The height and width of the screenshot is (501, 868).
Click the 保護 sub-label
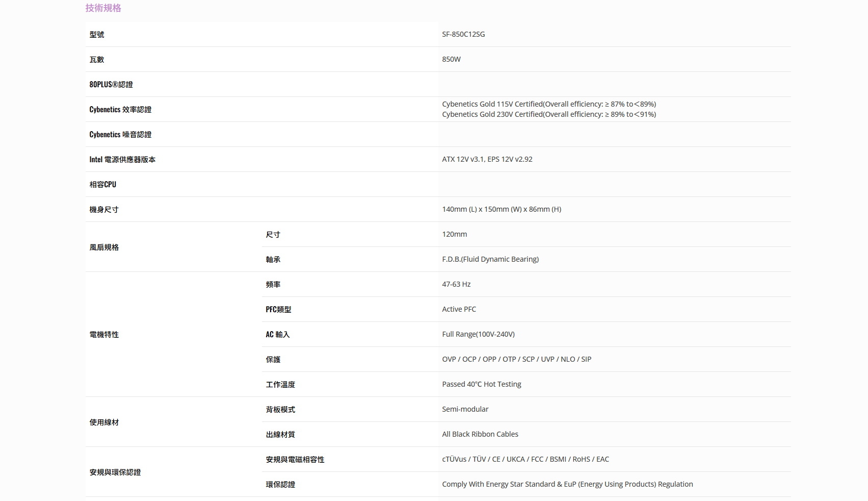273,359
